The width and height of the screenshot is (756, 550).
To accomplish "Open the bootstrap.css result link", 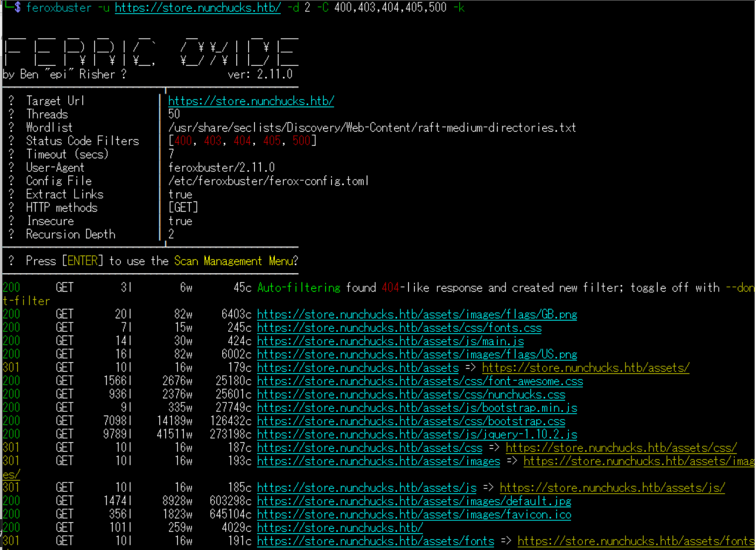I will (x=411, y=421).
